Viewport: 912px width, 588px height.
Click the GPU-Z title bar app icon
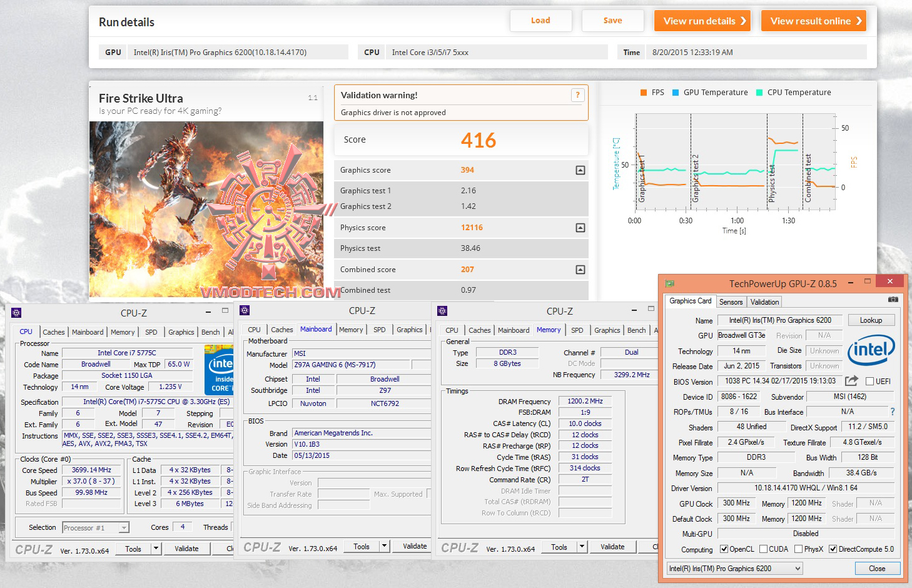click(670, 283)
